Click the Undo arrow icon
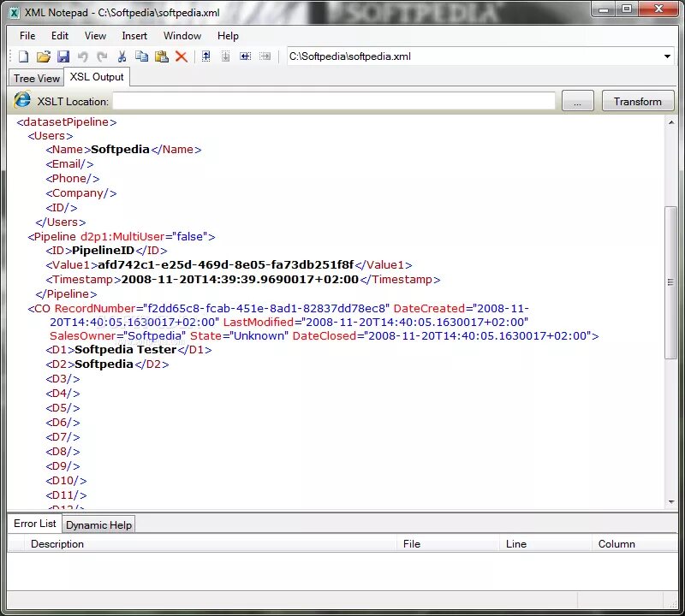685x616 pixels. 82,56
